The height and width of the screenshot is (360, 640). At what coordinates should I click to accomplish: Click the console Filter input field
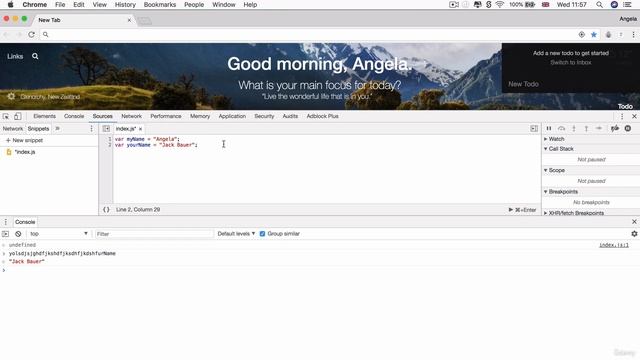pos(154,234)
